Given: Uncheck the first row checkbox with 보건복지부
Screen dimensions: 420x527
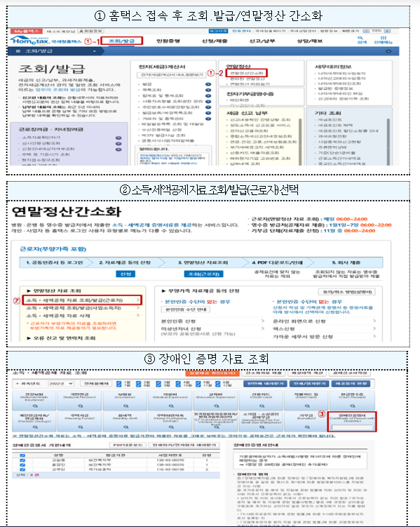Looking at the screenshot, I should pyautogui.click(x=22, y=460).
